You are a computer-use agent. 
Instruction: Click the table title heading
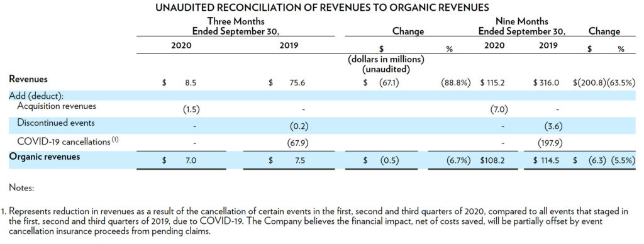[322, 8]
